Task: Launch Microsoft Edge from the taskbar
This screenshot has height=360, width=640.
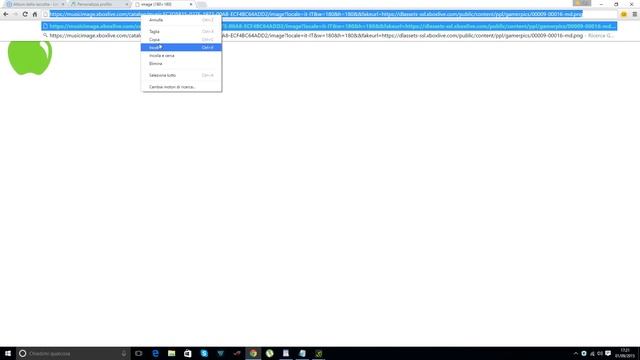Action: (x=155, y=353)
